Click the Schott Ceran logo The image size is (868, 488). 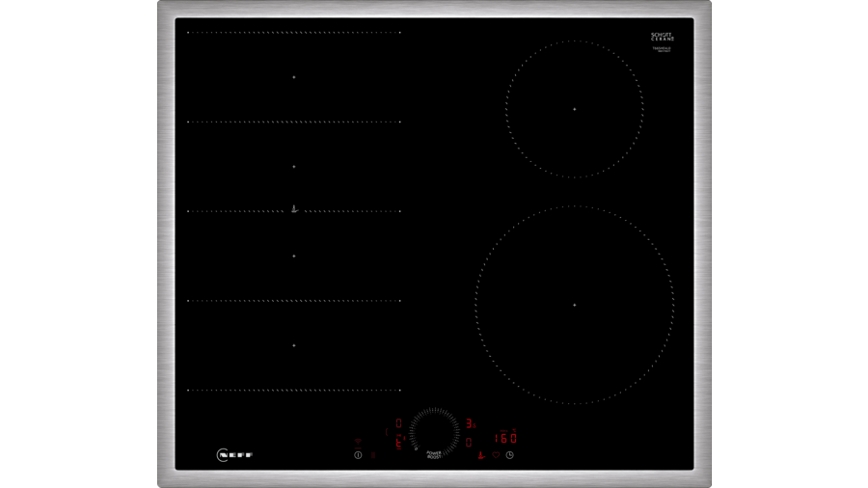[x=661, y=37]
